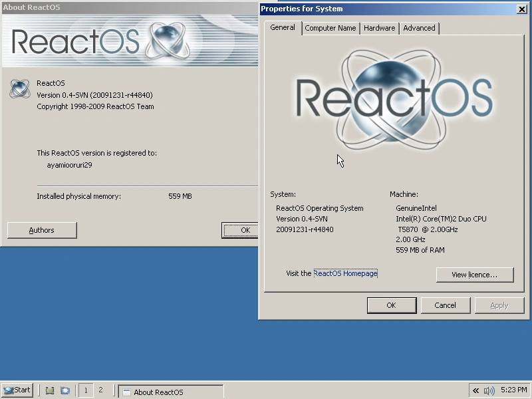Click ReactOS logo image in System Properties
The image size is (532, 399).
pos(394,99)
